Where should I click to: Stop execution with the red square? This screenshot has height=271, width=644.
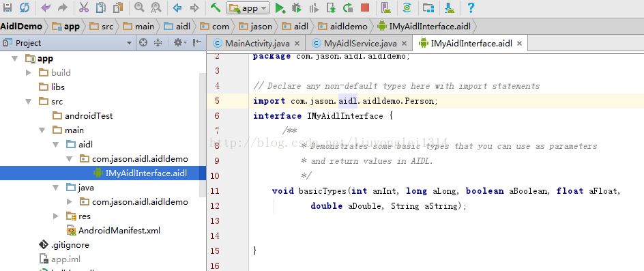point(365,8)
